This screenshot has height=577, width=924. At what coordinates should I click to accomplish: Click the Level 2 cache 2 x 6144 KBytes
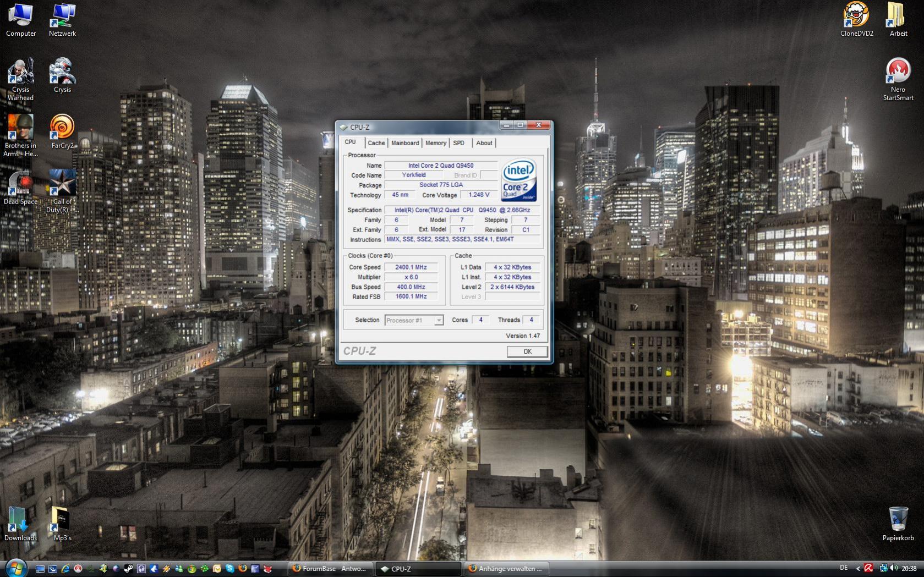(512, 287)
